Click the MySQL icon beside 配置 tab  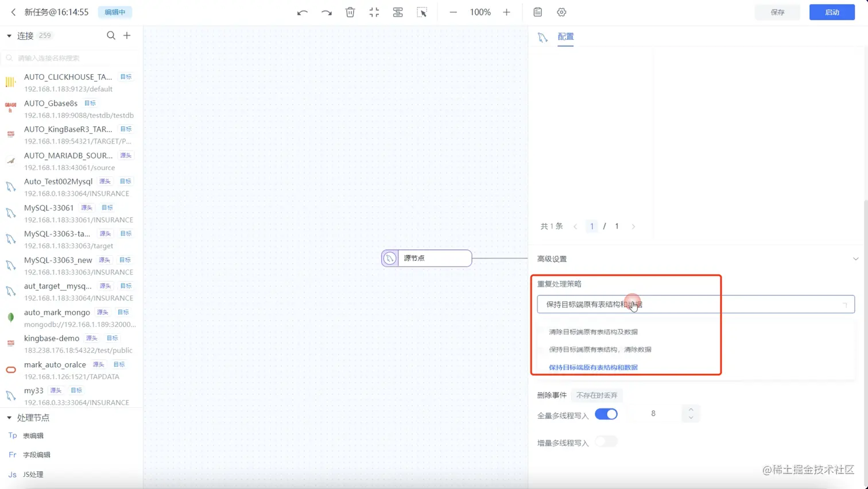[x=542, y=37]
